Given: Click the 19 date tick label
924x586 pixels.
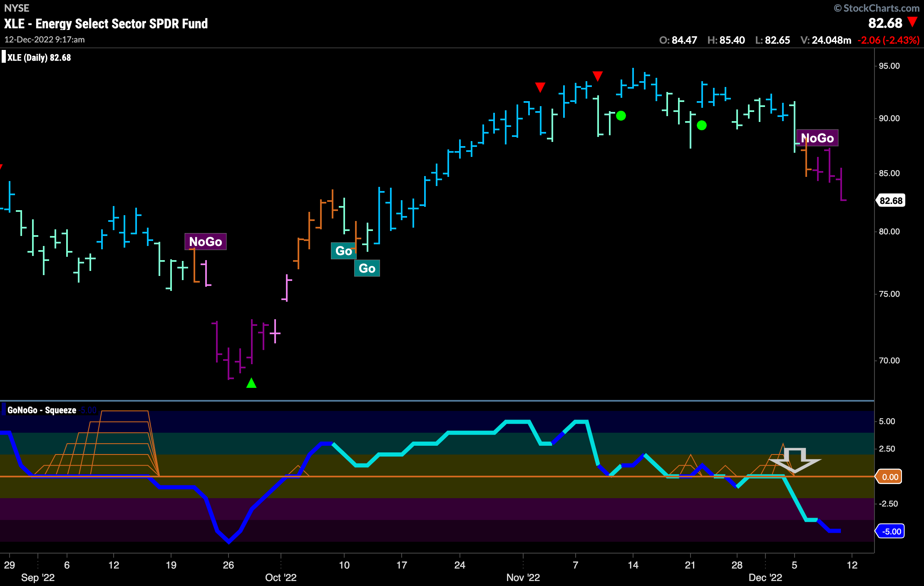Looking at the screenshot, I should tap(171, 565).
